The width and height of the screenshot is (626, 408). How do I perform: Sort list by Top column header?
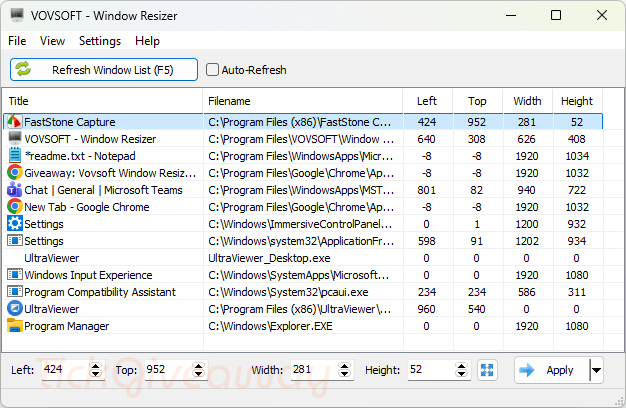(477, 101)
